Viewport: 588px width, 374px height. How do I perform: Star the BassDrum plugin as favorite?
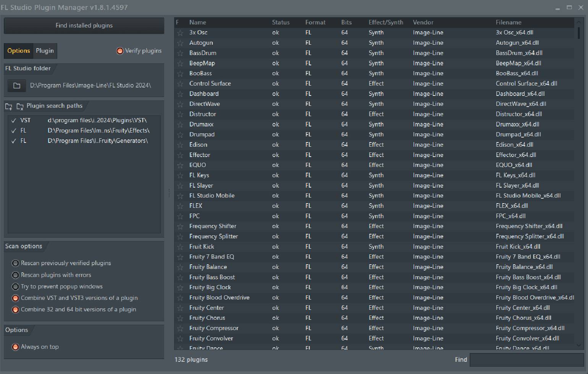180,53
